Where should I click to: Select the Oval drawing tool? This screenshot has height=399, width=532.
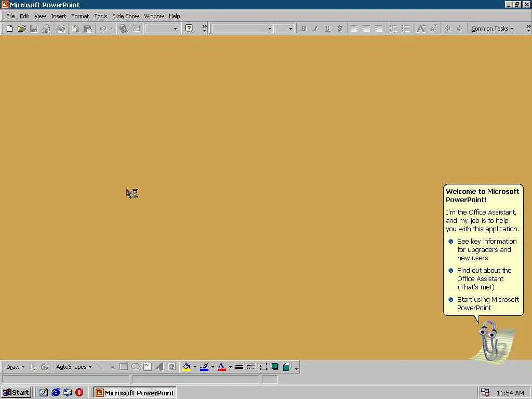click(136, 367)
